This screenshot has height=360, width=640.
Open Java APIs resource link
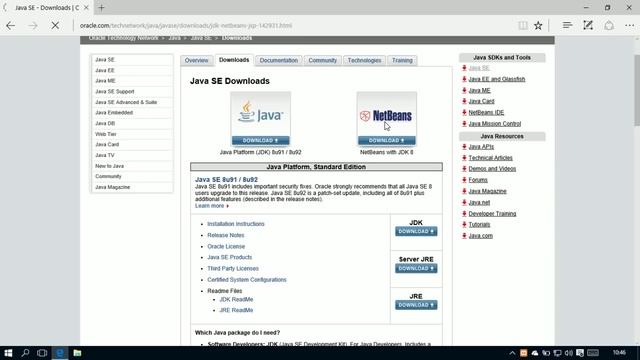481,147
